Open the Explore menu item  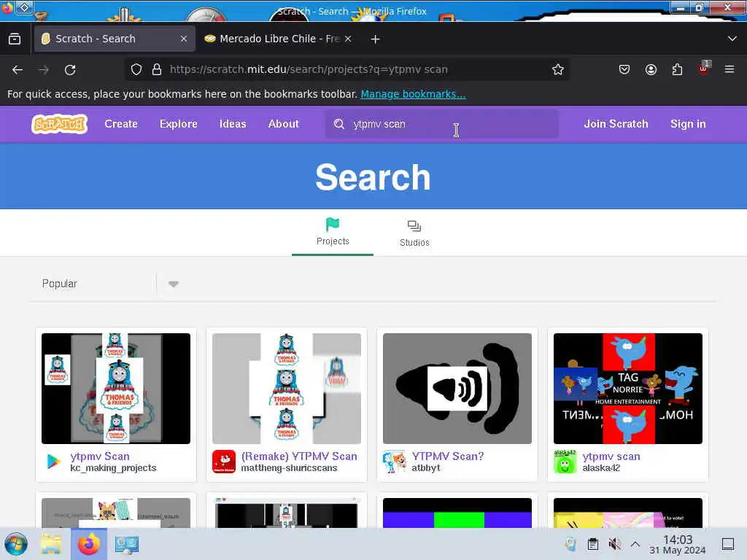[x=178, y=124]
